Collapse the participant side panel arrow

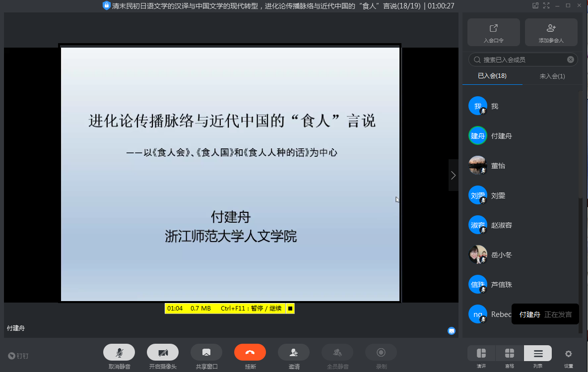pyautogui.click(x=453, y=175)
